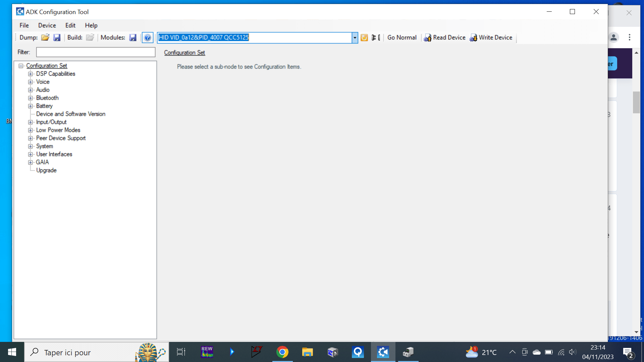Image resolution: width=644 pixels, height=362 pixels.
Task: Open the blue help question mark icon
Action: 148,38
